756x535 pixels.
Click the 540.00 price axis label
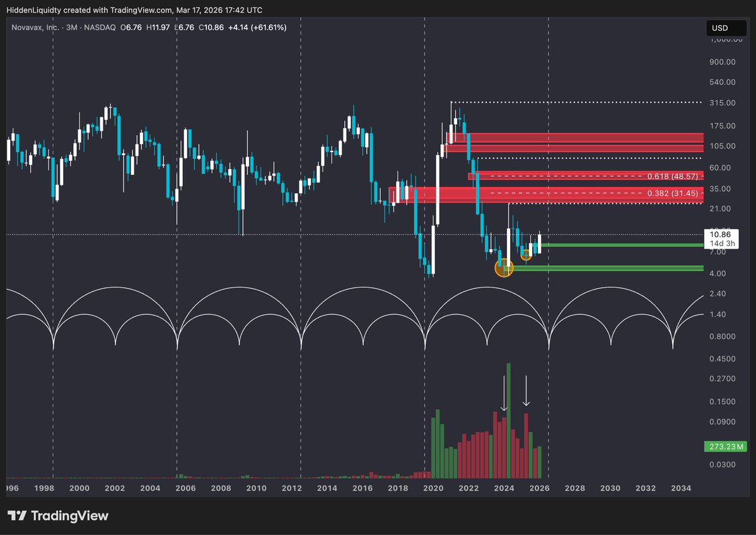(722, 82)
